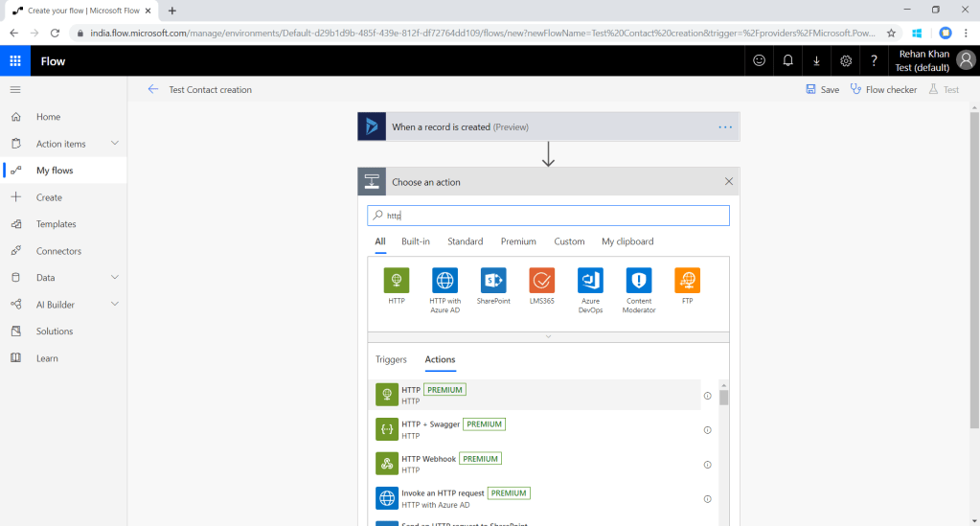The width and height of the screenshot is (980, 526).
Task: Collapse the connector list chevron
Action: coord(548,336)
